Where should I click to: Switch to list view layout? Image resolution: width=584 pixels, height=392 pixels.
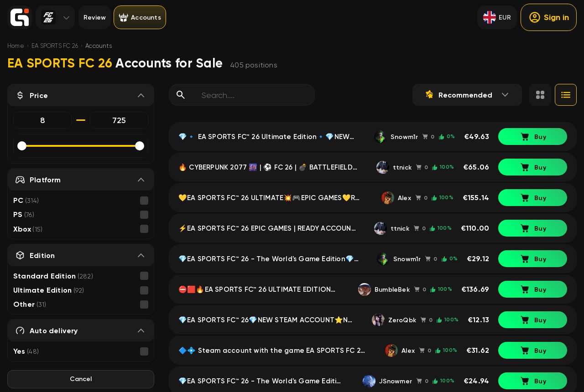point(566,95)
